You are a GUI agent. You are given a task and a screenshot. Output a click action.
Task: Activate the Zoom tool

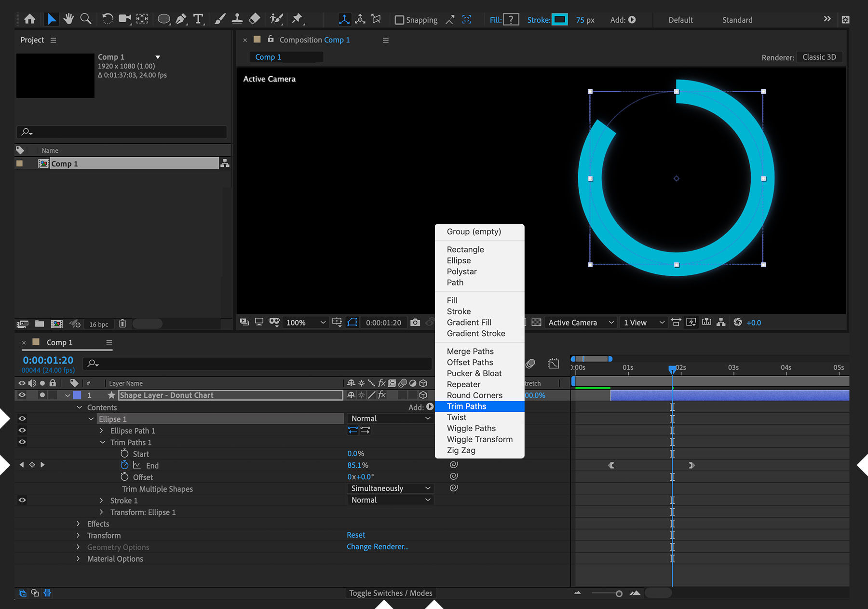[x=86, y=19]
